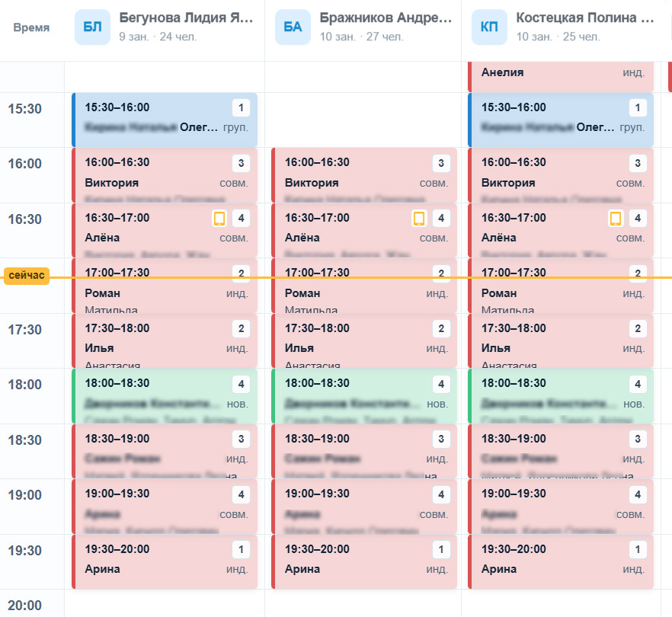This screenshot has height=617, width=672.
Task: Click the БЛ avatar for Бегунова Лидия
Action: click(x=92, y=27)
